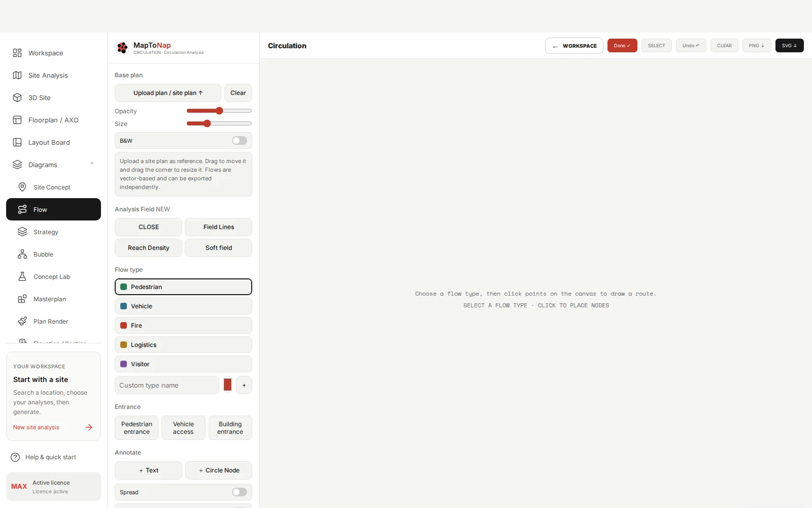The width and height of the screenshot is (812, 508).
Task: Toggle the Spread switch
Action: tap(240, 492)
